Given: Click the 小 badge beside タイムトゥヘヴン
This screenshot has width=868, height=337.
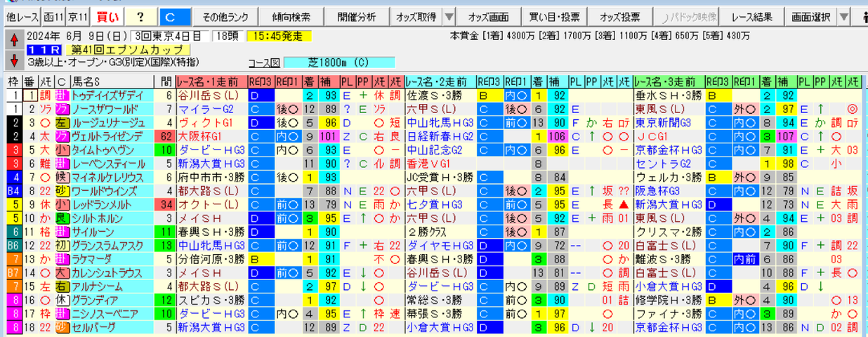Looking at the screenshot, I should [61, 149].
